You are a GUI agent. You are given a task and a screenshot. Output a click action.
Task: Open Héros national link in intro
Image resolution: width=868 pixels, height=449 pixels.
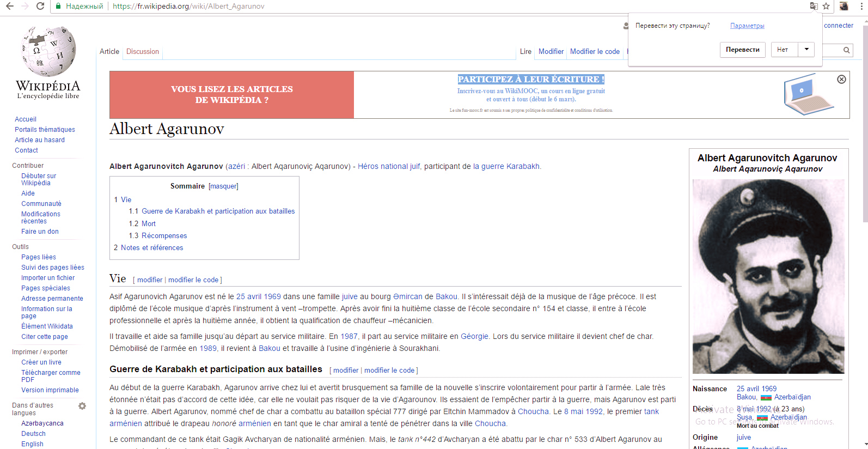[x=383, y=166]
